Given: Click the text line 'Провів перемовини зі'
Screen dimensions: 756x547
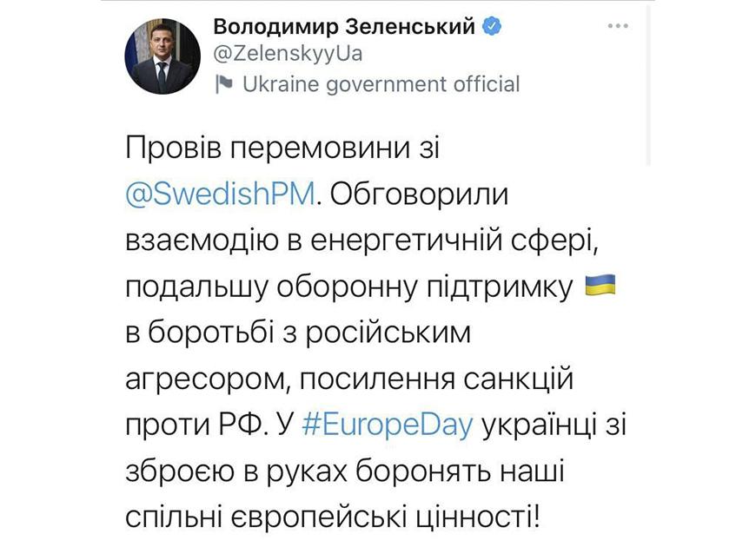Looking at the screenshot, I should [x=283, y=148].
